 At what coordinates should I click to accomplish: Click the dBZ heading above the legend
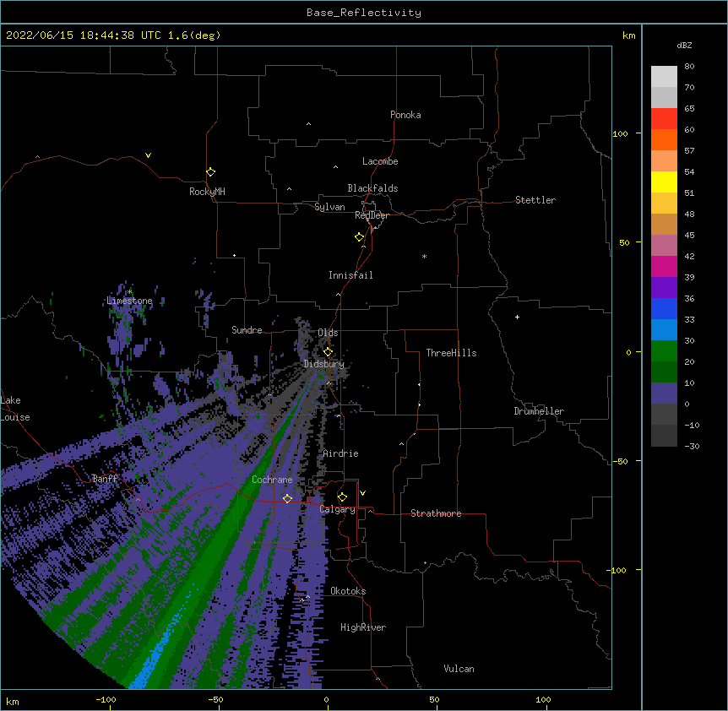[684, 46]
